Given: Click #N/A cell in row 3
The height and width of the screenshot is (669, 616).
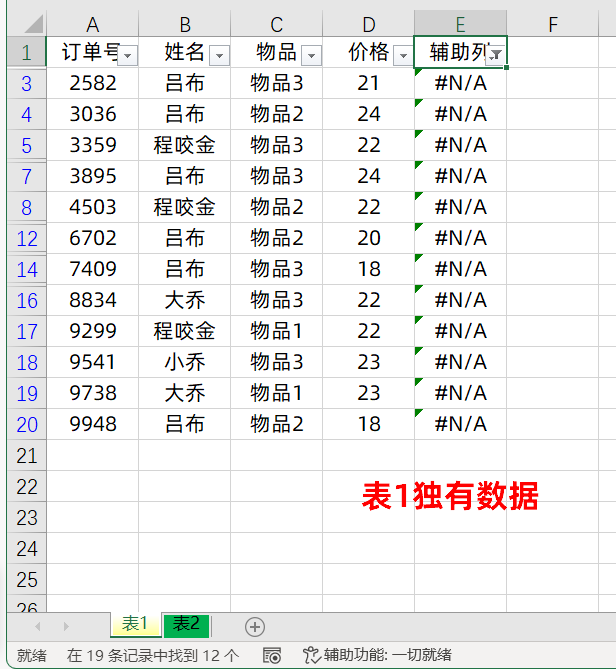Looking at the screenshot, I should (460, 83).
